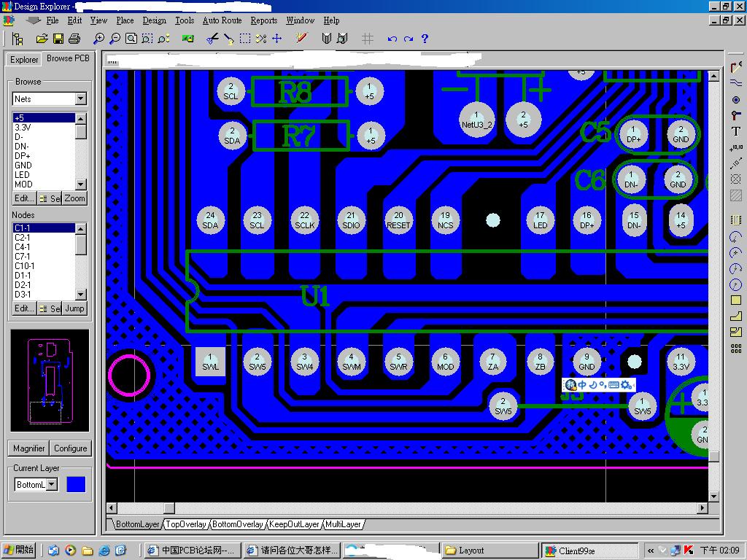Open the project manager tree icon
This screenshot has height=560, width=747.
(x=18, y=39)
